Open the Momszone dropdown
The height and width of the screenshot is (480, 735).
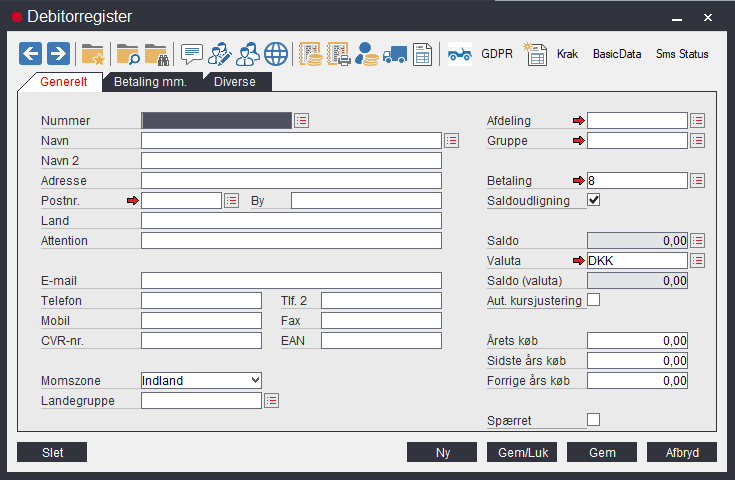201,380
